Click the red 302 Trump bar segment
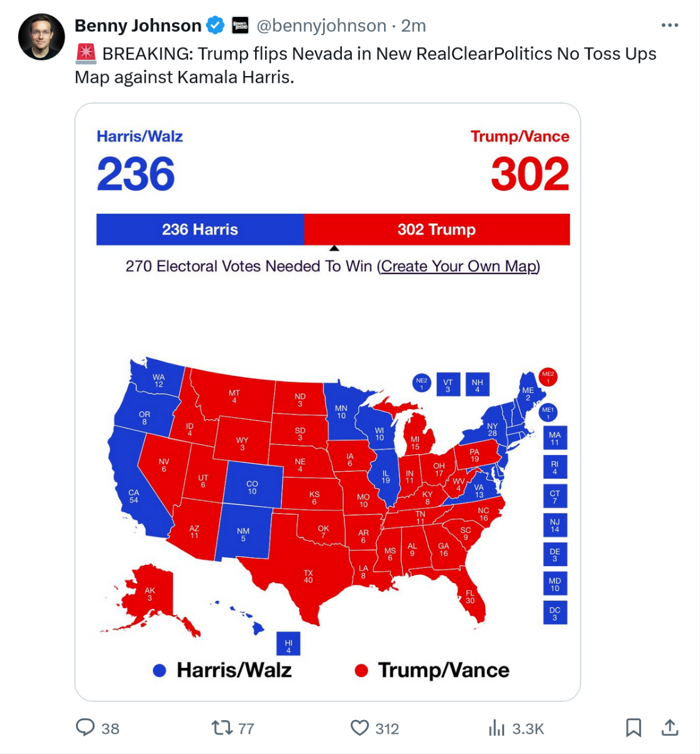Viewport: 700px width, 754px height. pos(437,229)
